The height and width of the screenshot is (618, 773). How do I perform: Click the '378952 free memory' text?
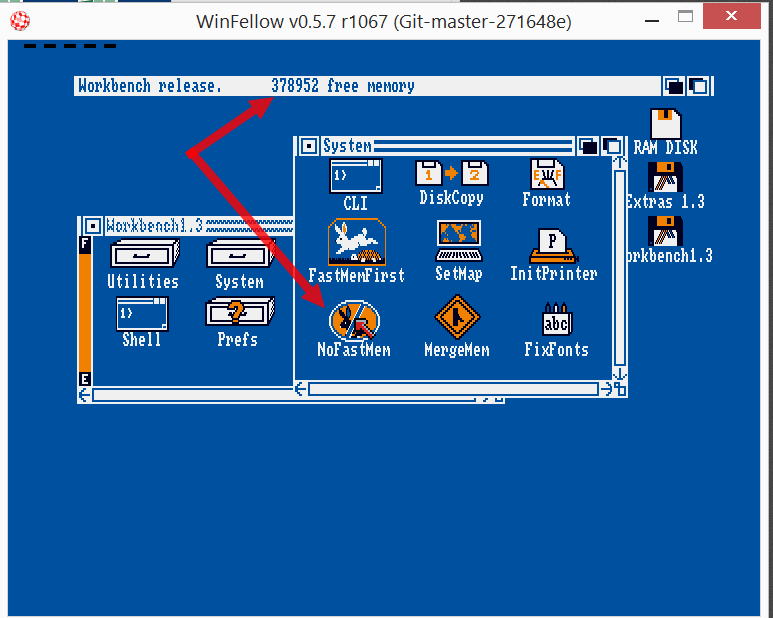[x=343, y=86]
